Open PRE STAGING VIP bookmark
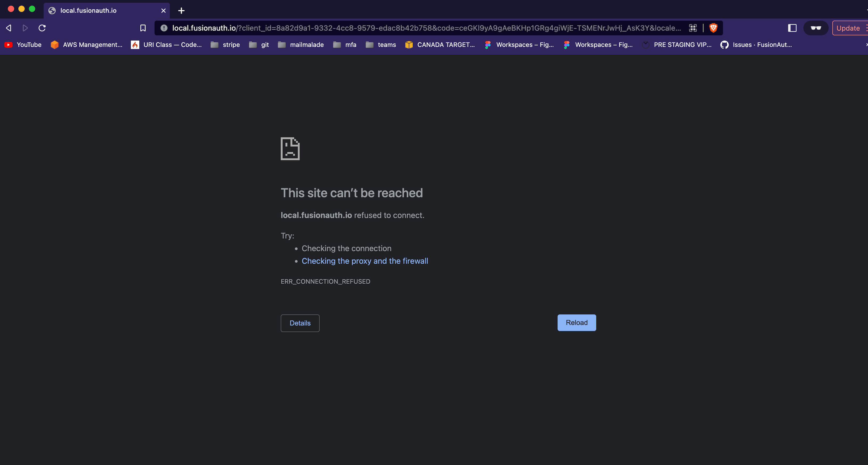 [x=677, y=45]
